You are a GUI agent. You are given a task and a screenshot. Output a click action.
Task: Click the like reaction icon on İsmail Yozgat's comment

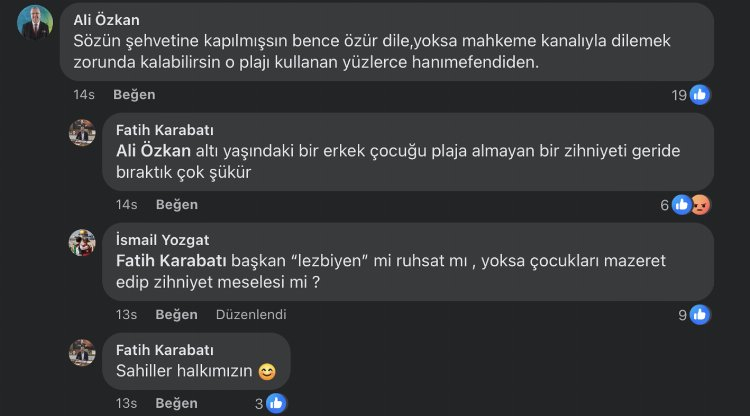pyautogui.click(x=700, y=314)
